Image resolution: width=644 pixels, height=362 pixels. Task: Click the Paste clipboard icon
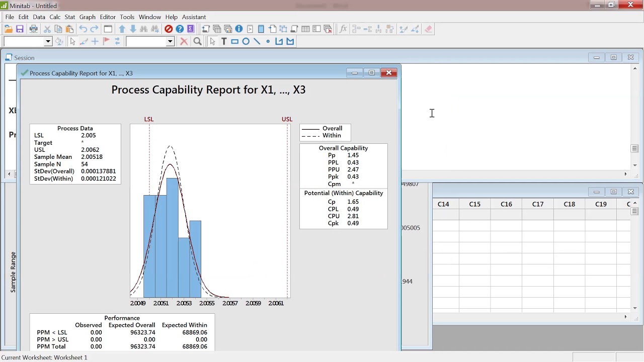tap(70, 29)
